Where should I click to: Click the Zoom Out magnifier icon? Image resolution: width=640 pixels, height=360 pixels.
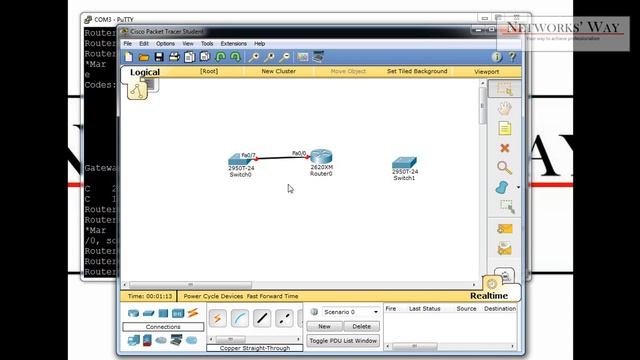pyautogui.click(x=284, y=57)
